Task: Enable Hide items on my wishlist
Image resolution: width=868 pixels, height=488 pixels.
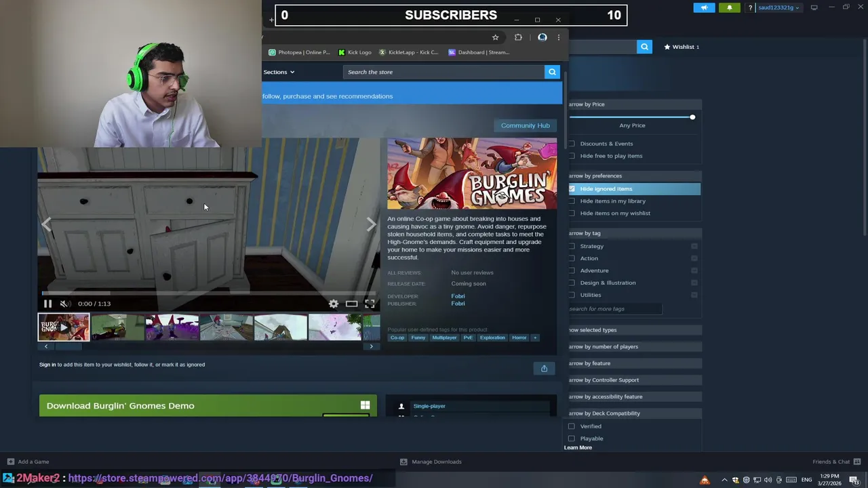Action: [x=572, y=213]
